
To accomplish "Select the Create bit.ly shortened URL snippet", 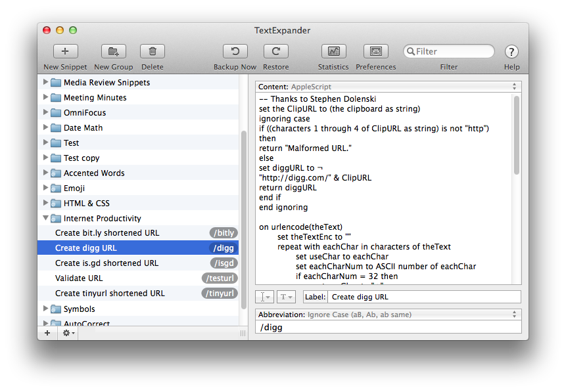I will pyautogui.click(x=138, y=233).
